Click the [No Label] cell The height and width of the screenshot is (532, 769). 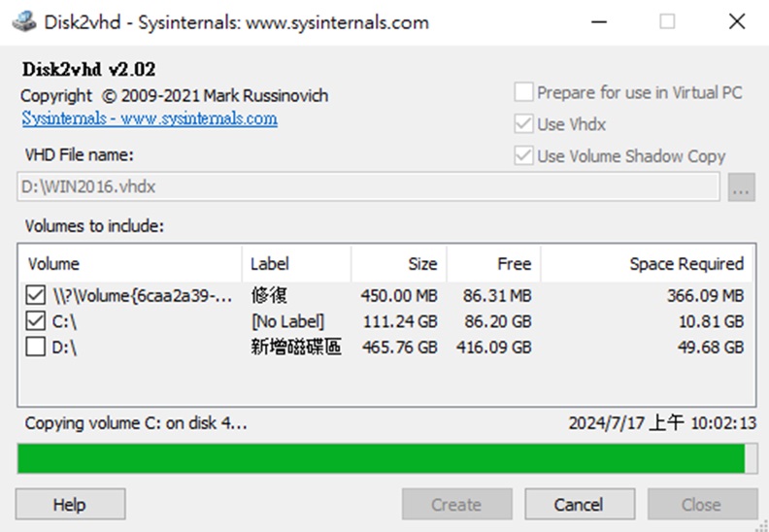click(x=287, y=321)
